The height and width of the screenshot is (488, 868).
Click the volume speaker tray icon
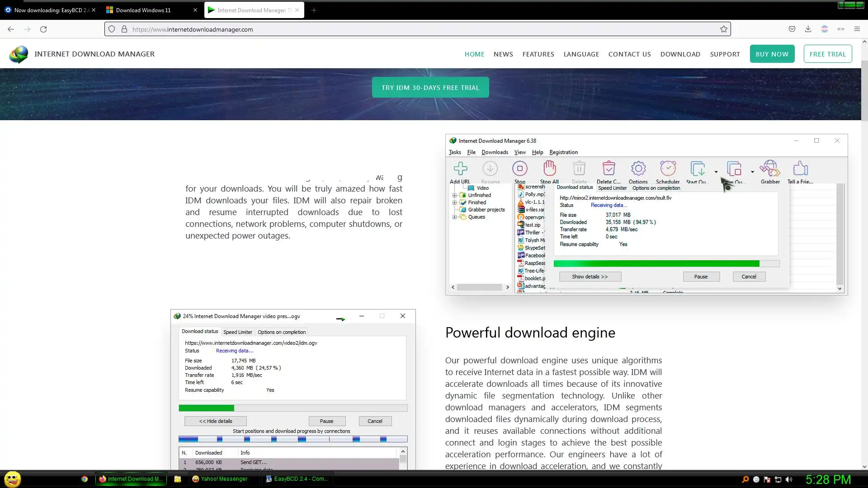pyautogui.click(x=789, y=479)
